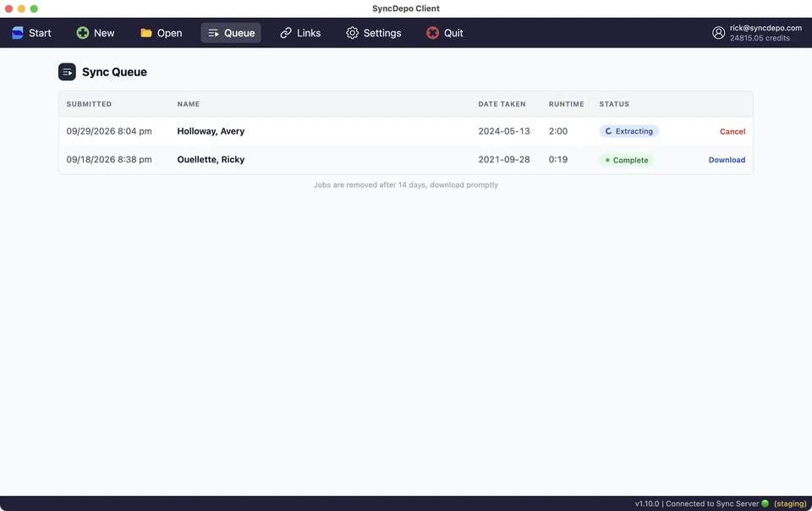Click the STATUS column header
812x511 pixels.
[614, 104]
